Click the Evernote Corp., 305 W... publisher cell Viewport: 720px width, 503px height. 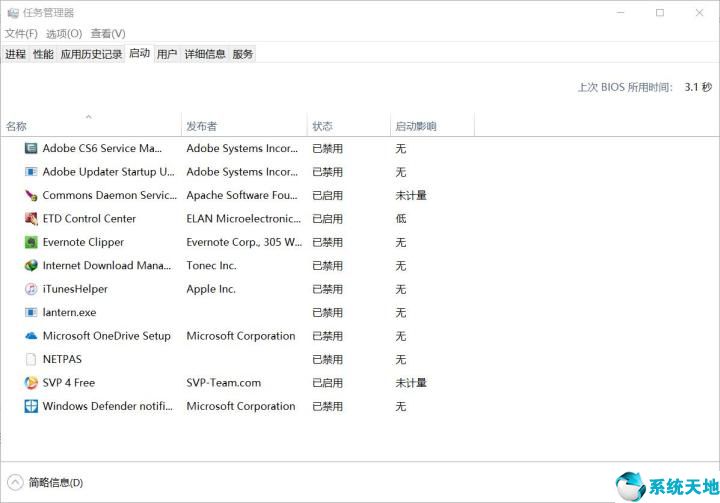pyautogui.click(x=244, y=242)
